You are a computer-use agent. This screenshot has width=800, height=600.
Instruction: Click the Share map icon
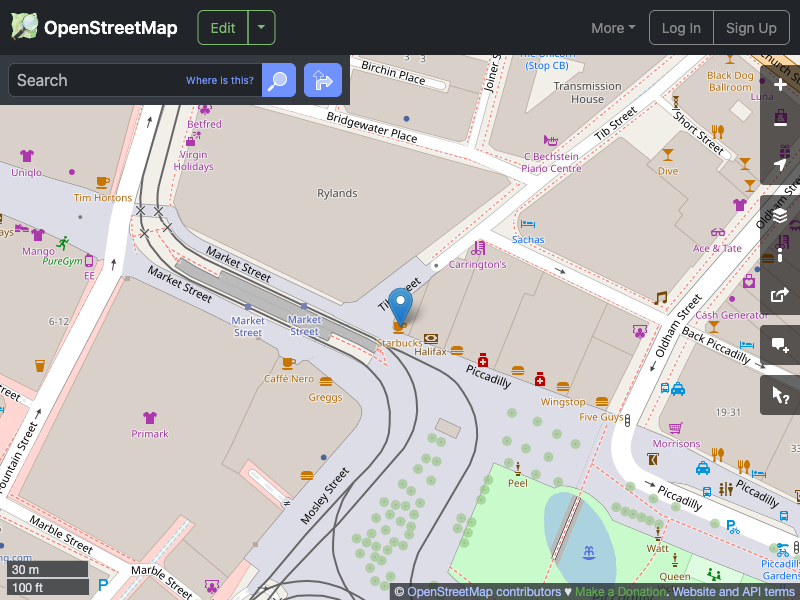(780, 296)
